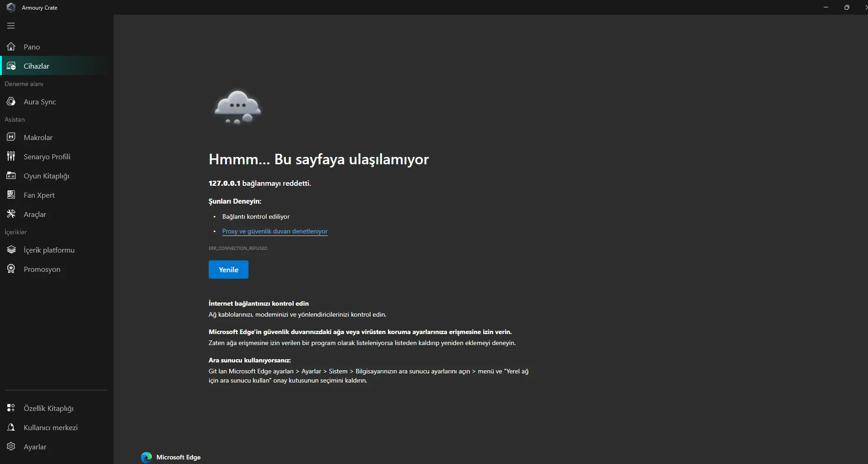
Task: Switch to the Pano section
Action: (x=32, y=47)
